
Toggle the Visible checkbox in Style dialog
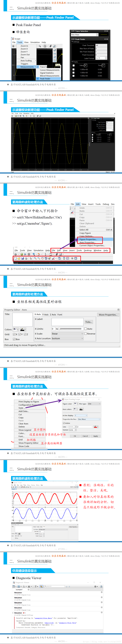(64, 423)
